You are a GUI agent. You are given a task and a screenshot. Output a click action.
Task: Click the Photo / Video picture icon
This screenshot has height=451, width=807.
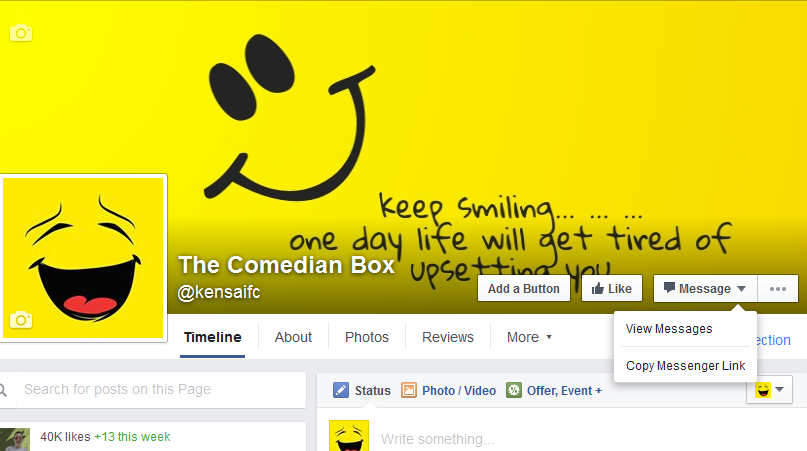[x=409, y=390]
